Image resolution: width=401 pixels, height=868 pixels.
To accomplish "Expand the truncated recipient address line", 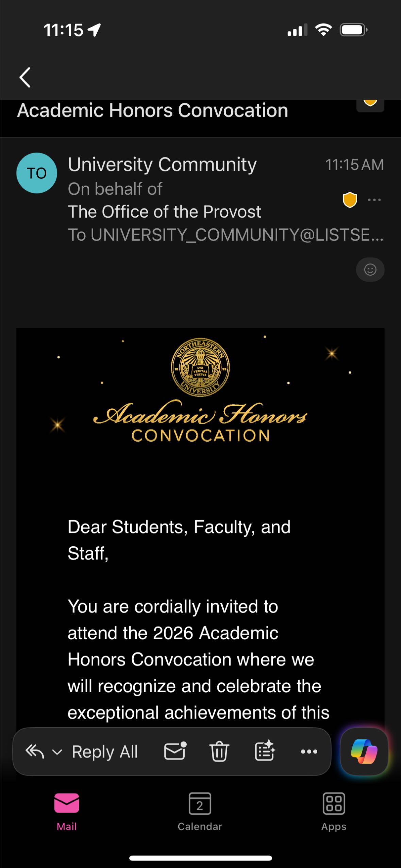I will point(225,235).
